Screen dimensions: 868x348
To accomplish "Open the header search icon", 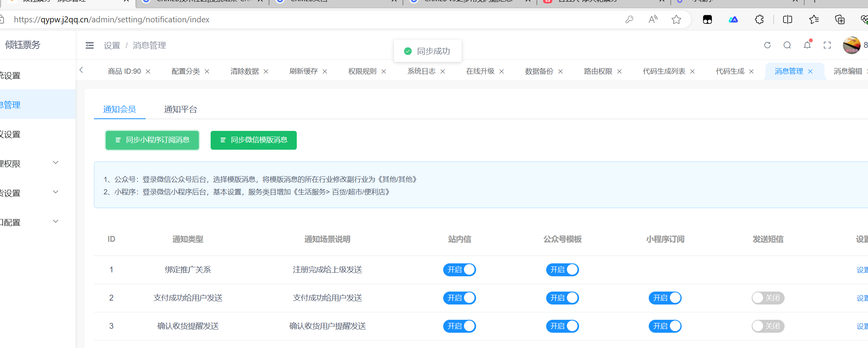I will pos(787,45).
